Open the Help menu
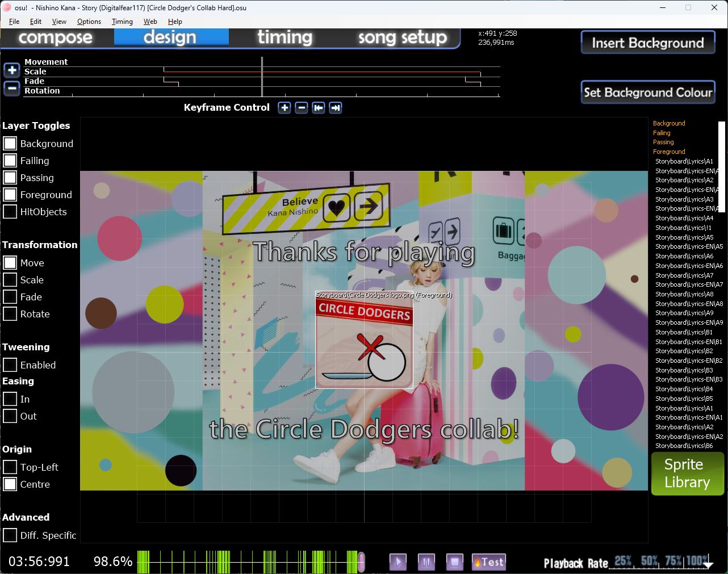The image size is (728, 574). tap(175, 22)
